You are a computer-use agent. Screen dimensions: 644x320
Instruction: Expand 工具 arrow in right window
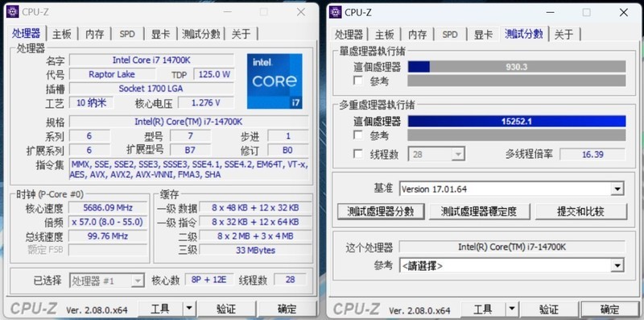(x=511, y=309)
